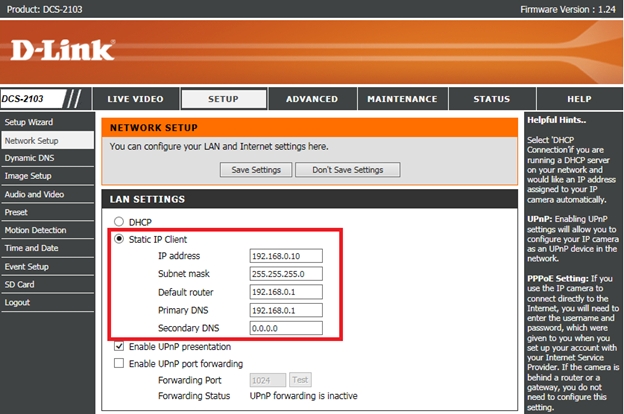Viewport: 624px width, 414px height.
Task: Click the IP address input field
Action: coord(285,256)
